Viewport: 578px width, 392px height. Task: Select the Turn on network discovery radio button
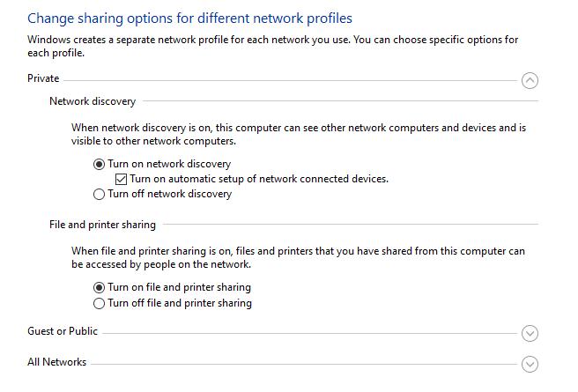pos(100,164)
